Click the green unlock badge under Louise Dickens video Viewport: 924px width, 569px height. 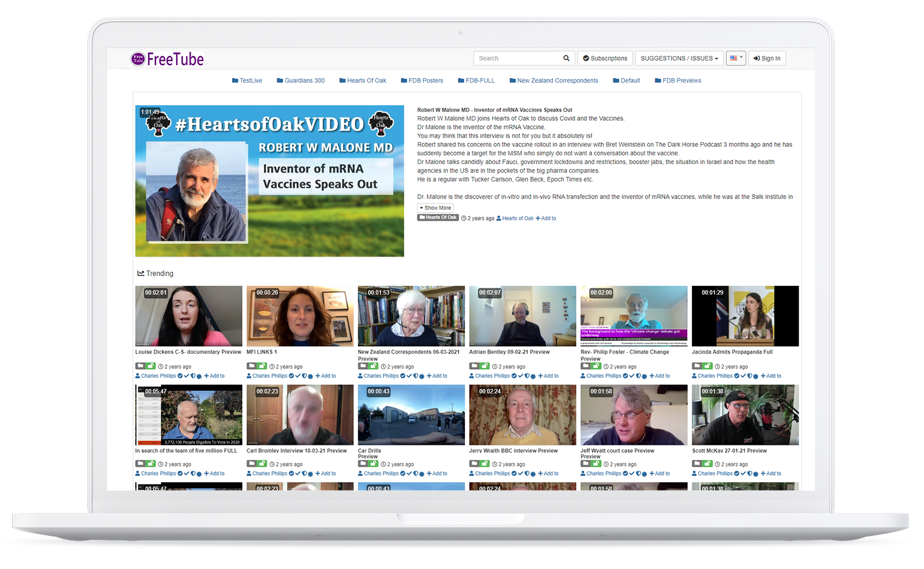[151, 366]
